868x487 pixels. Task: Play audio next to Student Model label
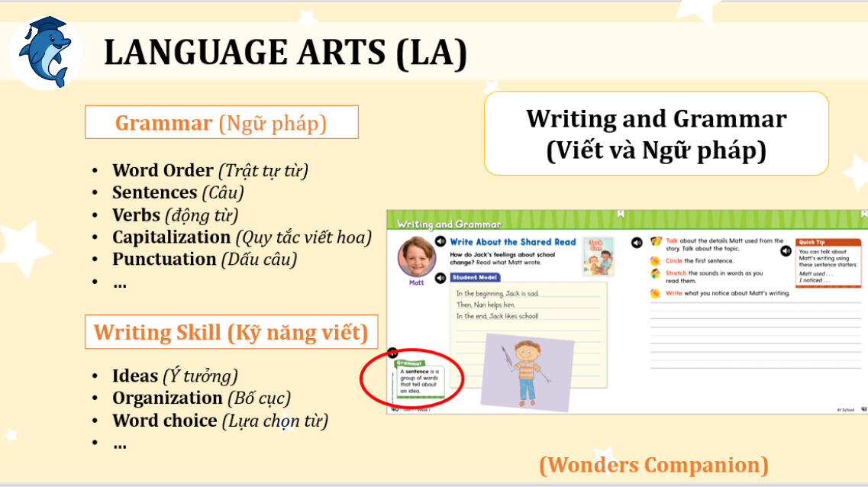pos(440,278)
